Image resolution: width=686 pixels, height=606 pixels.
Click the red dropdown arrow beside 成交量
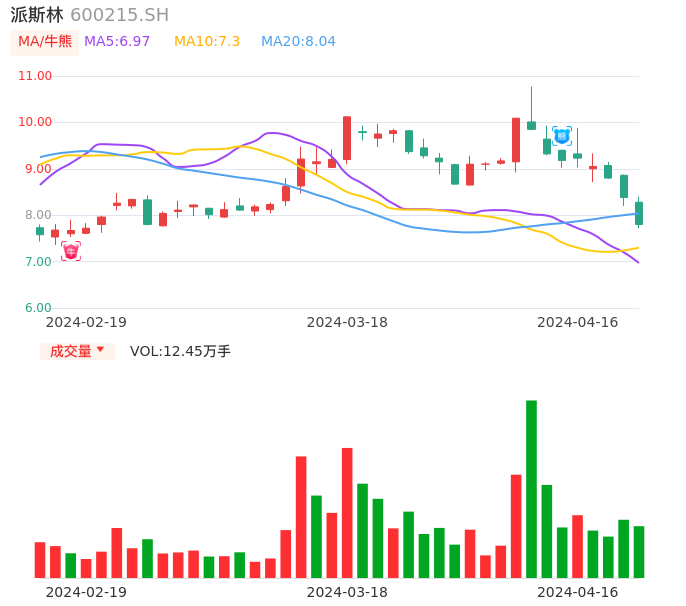(x=100, y=350)
